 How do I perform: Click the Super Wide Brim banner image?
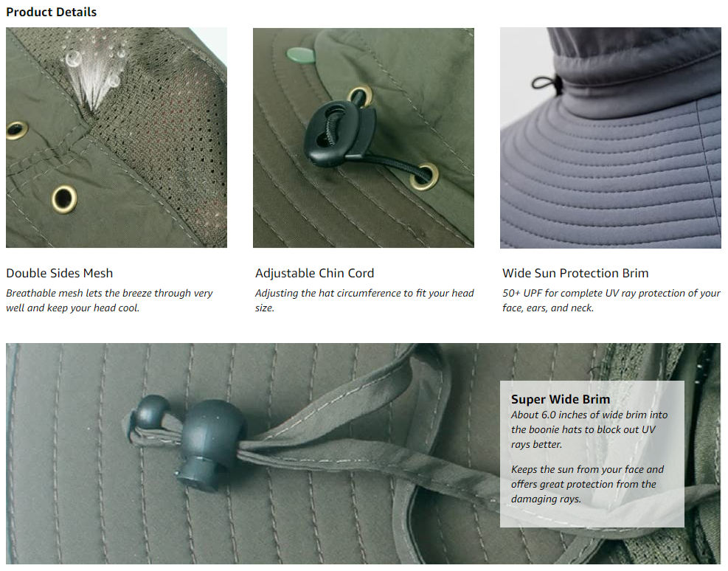point(363,454)
